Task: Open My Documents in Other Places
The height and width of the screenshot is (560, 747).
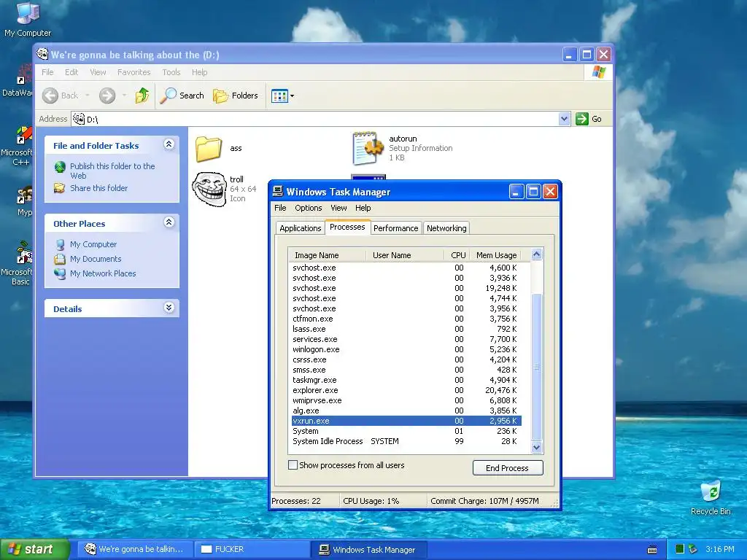Action: point(96,259)
